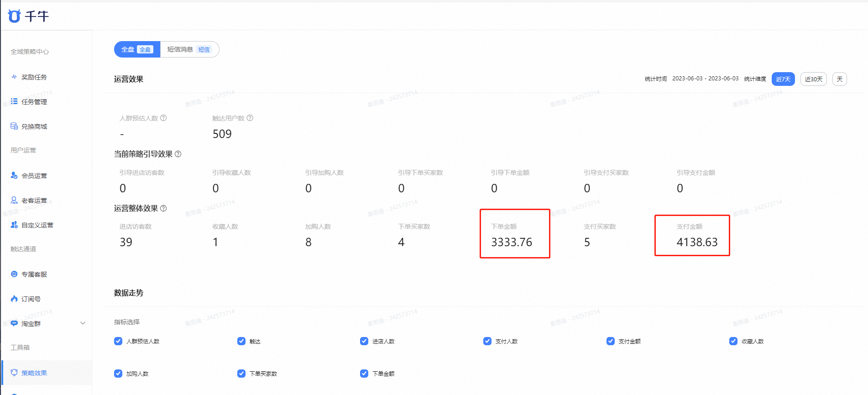Open 会员运营 icon in sidebar
This screenshot has width=868, height=395.
(14, 175)
